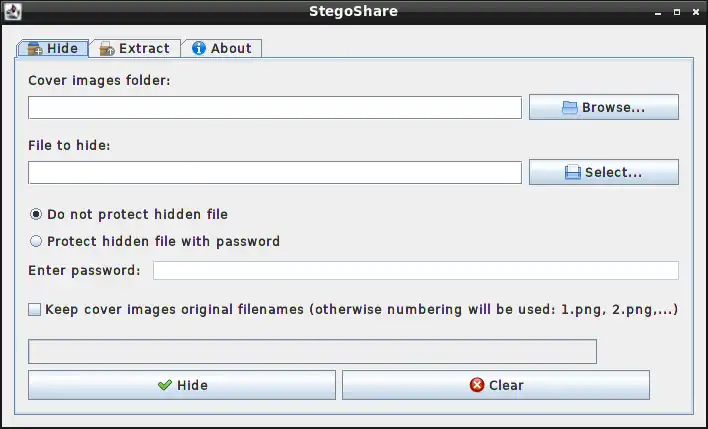Click the Clear button label
The width and height of the screenshot is (708, 429).
click(506, 385)
